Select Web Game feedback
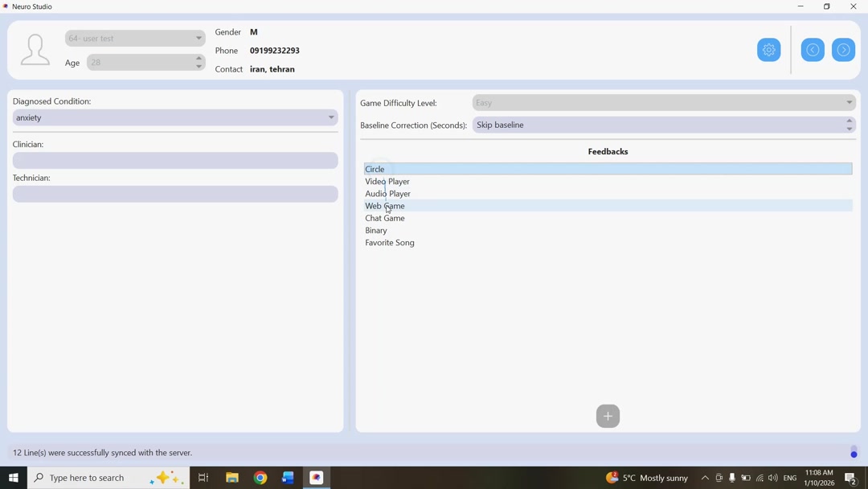 pyautogui.click(x=608, y=205)
